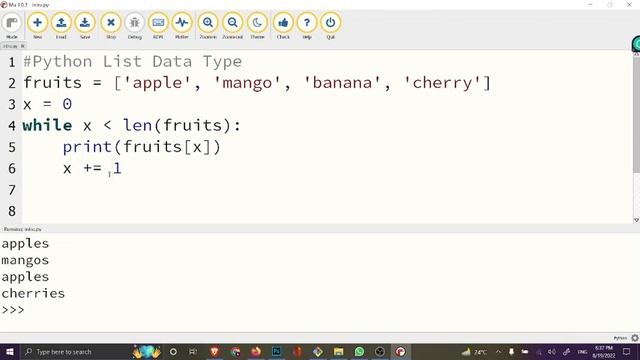This screenshot has height=360, width=640.
Task: Click line 7 in the editor
Action: pyautogui.click(x=327, y=190)
